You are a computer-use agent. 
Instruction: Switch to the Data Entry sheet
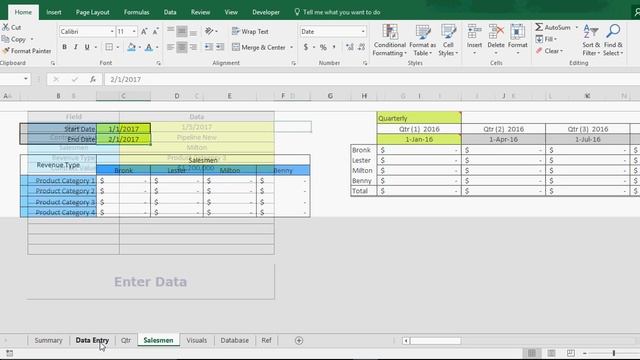click(x=92, y=340)
